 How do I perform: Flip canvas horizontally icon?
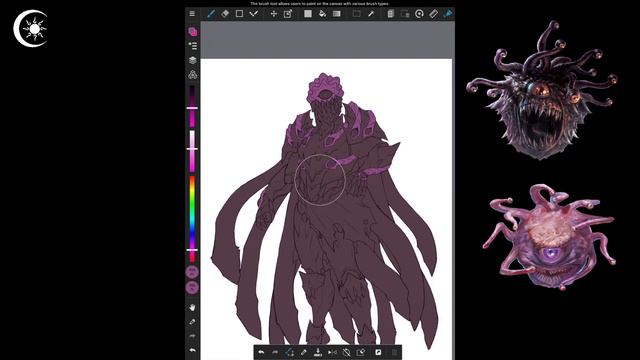click(x=332, y=352)
